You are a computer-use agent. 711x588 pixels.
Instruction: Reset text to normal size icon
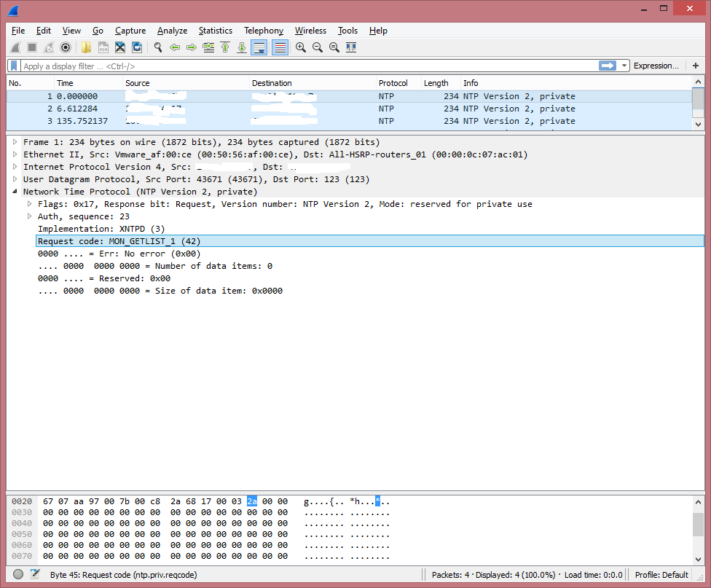(334, 47)
